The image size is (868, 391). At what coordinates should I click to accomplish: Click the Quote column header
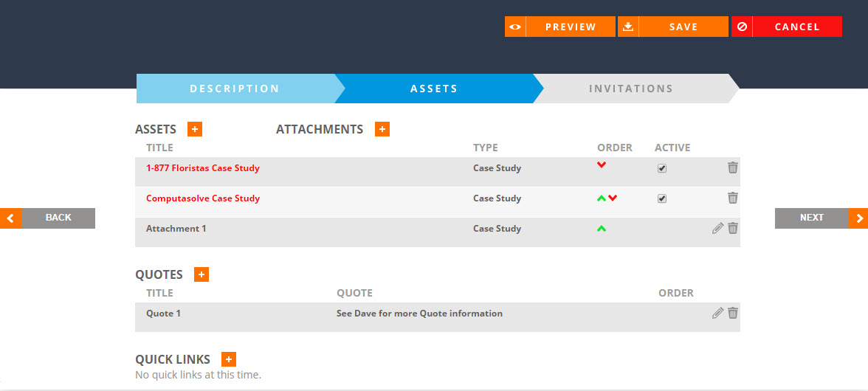tap(354, 293)
